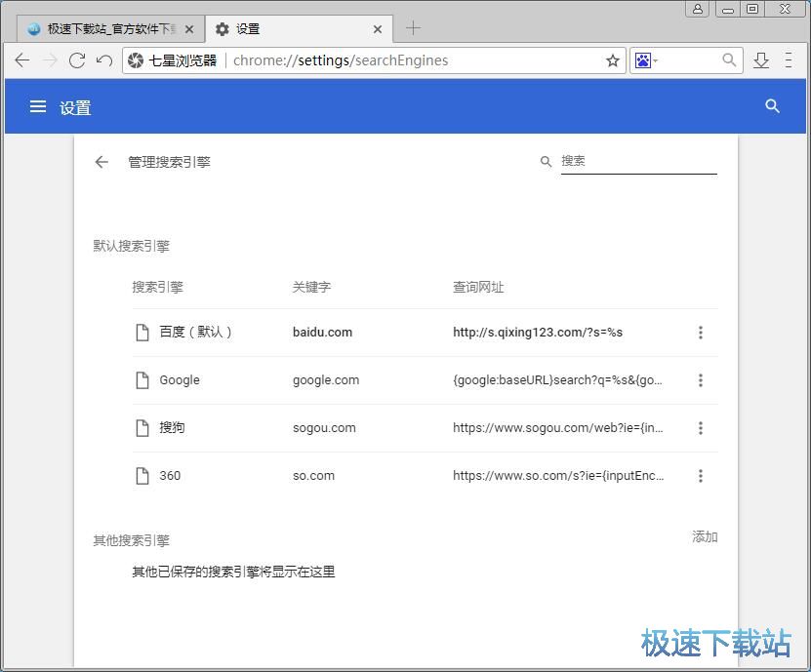The image size is (811, 672).
Task: Select the 百度（默认）engine name
Action: 195,332
